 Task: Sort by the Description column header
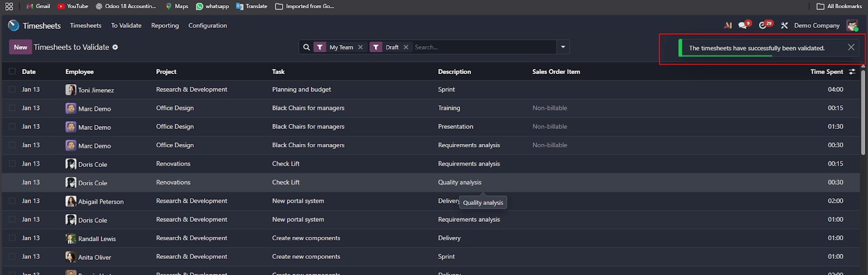pos(455,72)
